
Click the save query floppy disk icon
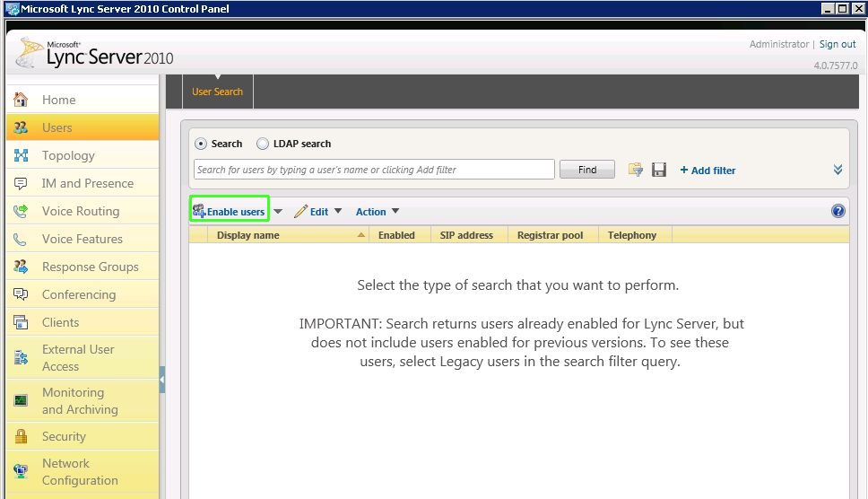pyautogui.click(x=659, y=170)
